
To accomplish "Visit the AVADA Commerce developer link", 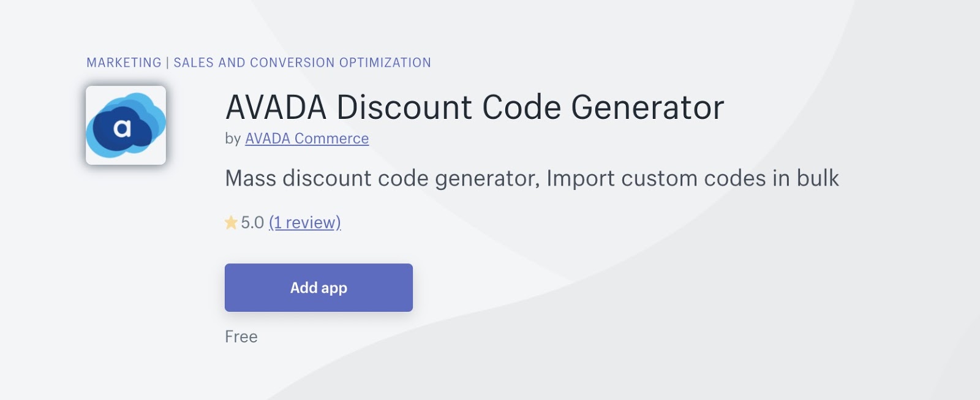I will (x=307, y=138).
